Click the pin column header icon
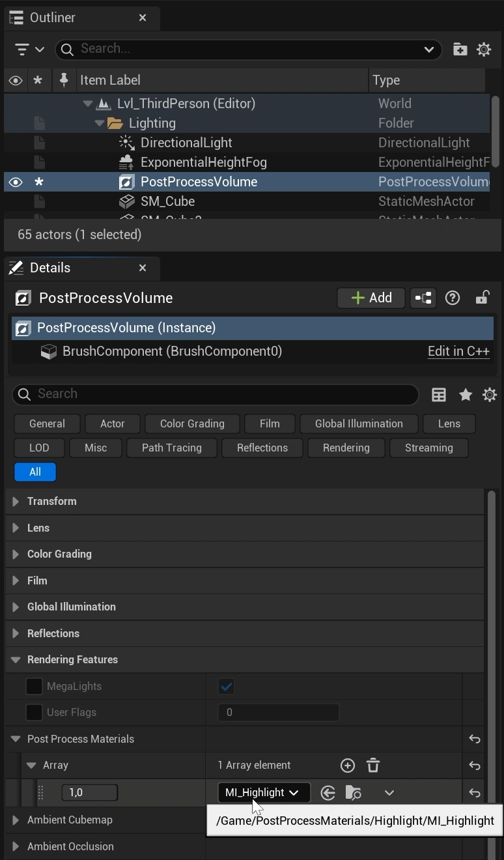Viewport: 504px width, 860px height. click(x=64, y=80)
